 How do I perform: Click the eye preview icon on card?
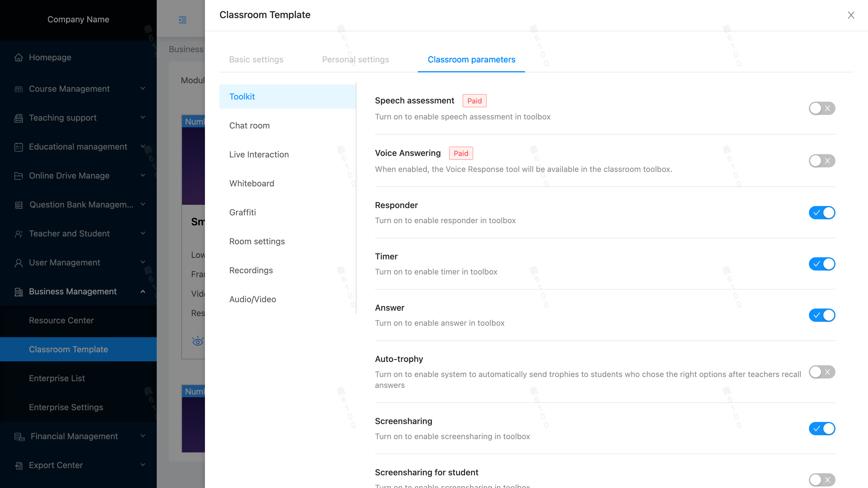[x=197, y=341]
